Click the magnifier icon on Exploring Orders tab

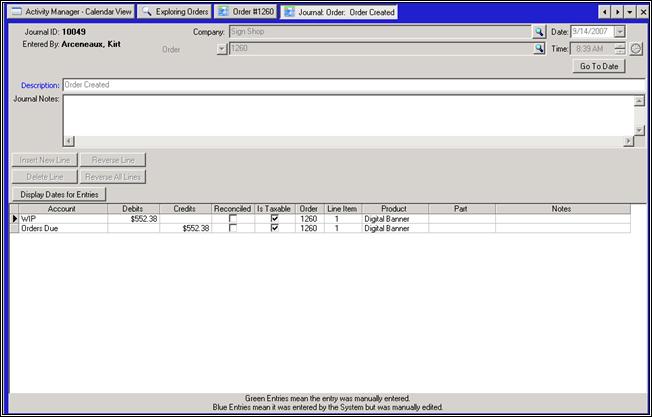(x=147, y=12)
